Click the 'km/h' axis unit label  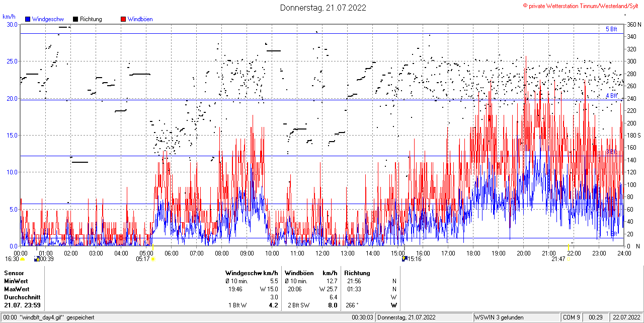9,17
